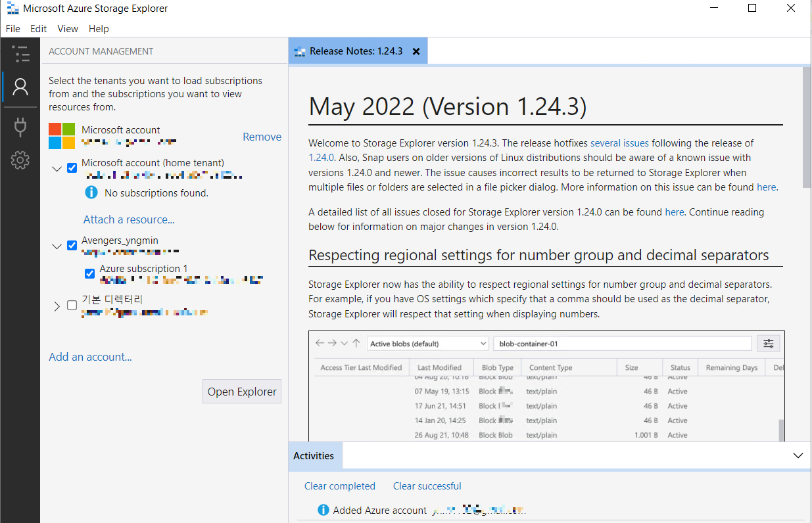
Task: Click the Clear completed link
Action: (340, 486)
